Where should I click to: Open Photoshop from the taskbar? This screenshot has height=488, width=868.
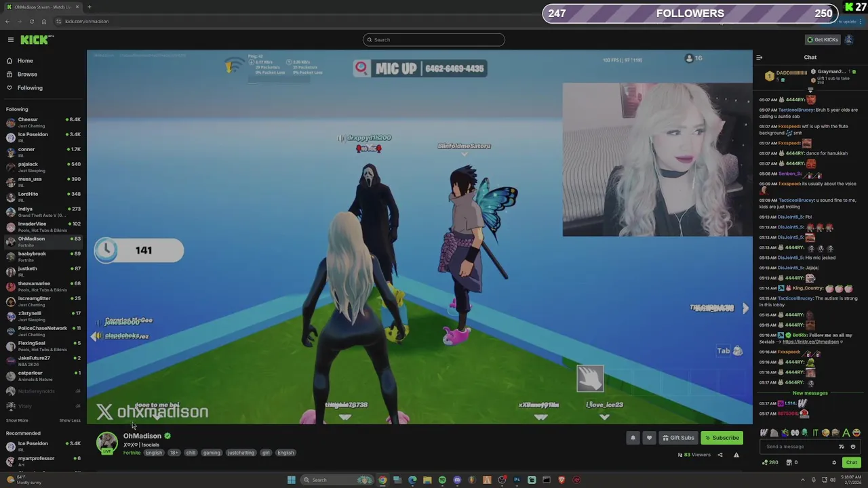coord(517,480)
